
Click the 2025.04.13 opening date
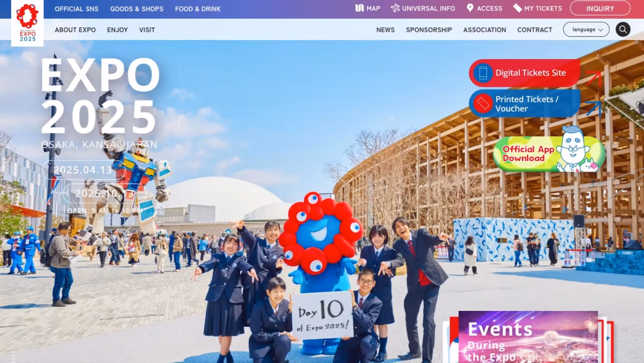tap(83, 170)
